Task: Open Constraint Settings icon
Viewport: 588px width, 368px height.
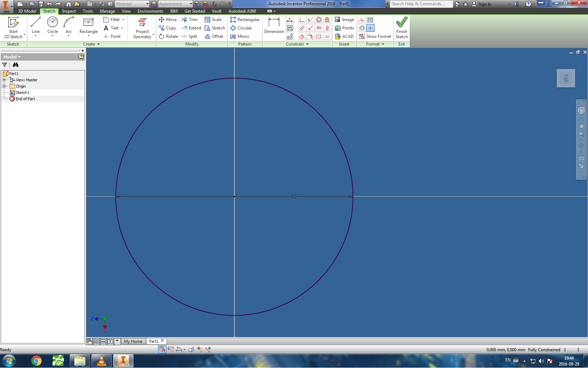Action: click(x=290, y=36)
